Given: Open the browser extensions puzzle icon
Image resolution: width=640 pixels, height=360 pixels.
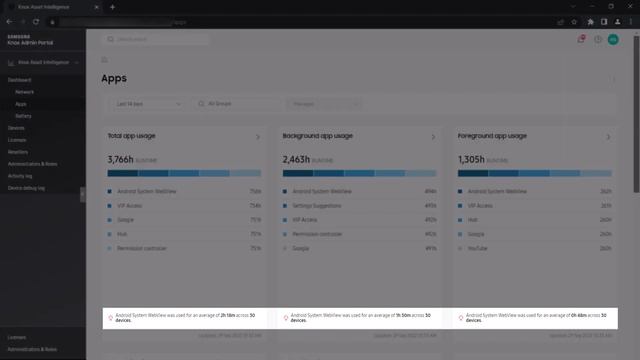Looking at the screenshot, I should click(590, 22).
